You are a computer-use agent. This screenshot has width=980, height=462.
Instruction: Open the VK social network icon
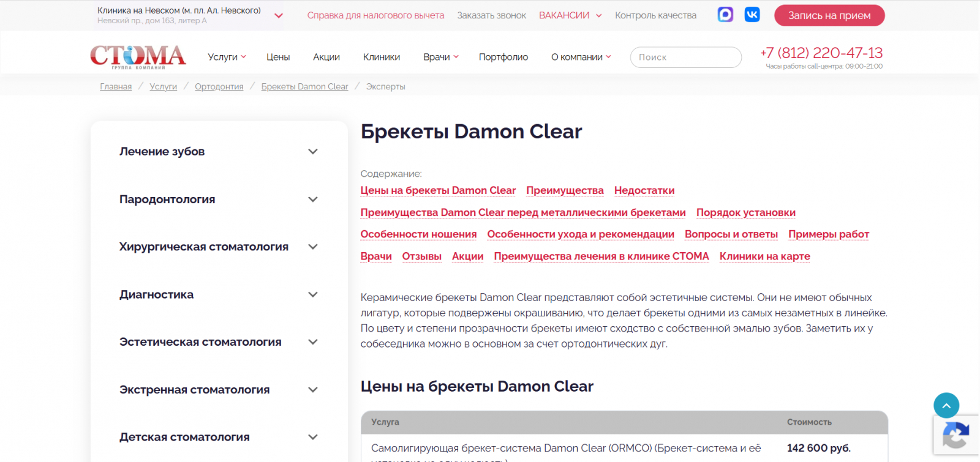pyautogui.click(x=752, y=15)
